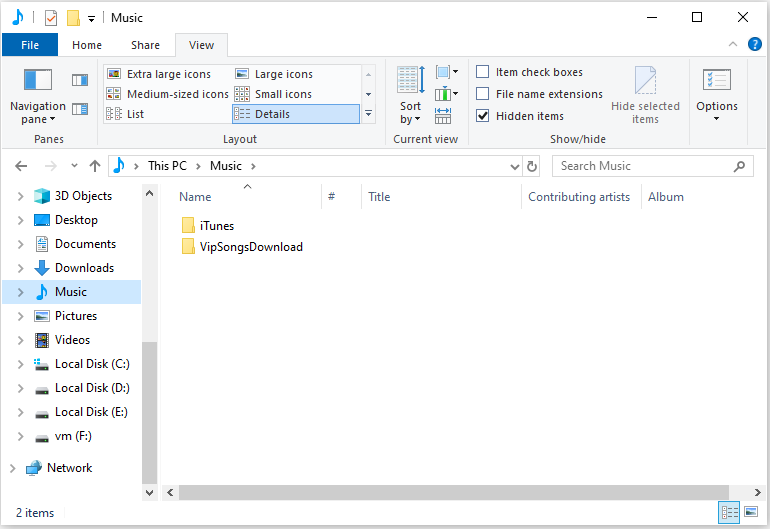Expand the Network node
The height and width of the screenshot is (529, 770).
(x=13, y=469)
